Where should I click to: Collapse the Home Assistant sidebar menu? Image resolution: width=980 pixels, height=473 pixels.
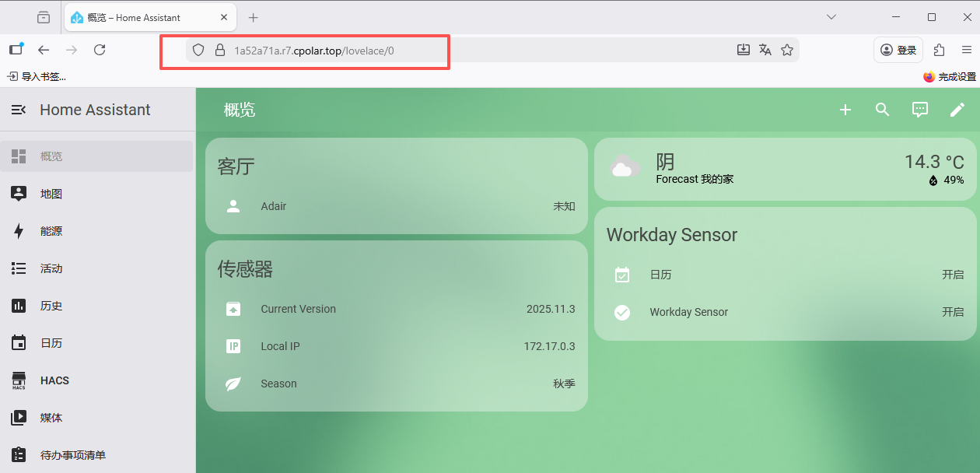click(x=19, y=110)
